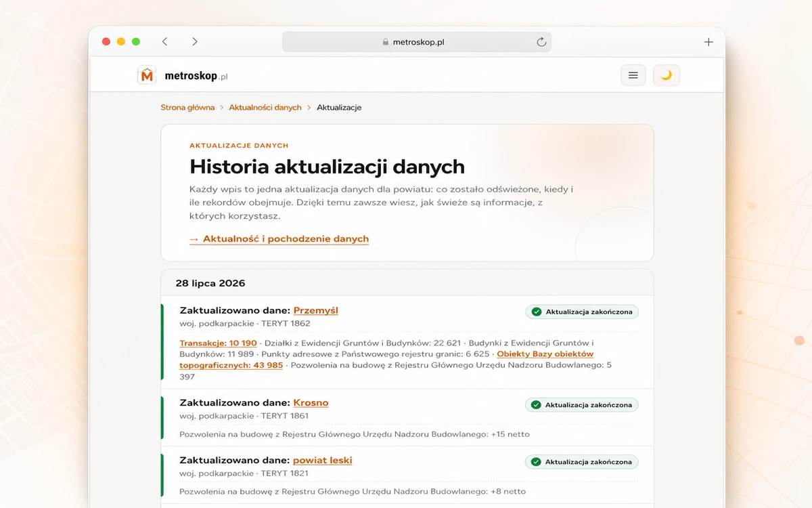Go back with browser back arrow
This screenshot has height=508, width=812.
coord(165,42)
